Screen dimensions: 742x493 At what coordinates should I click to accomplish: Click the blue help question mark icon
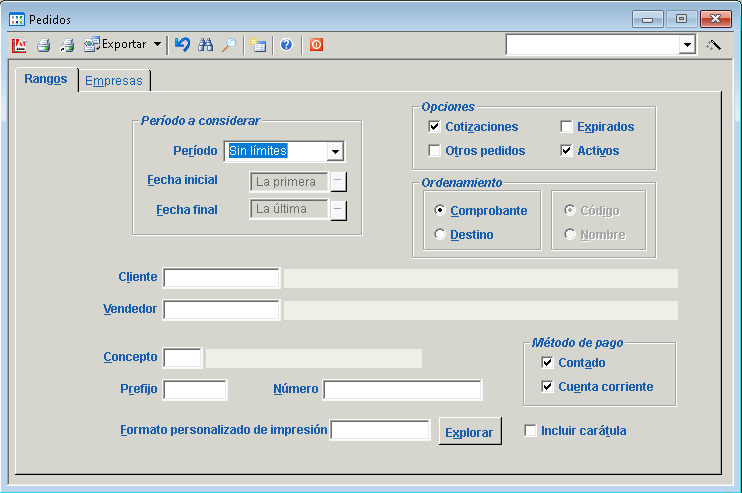point(286,45)
